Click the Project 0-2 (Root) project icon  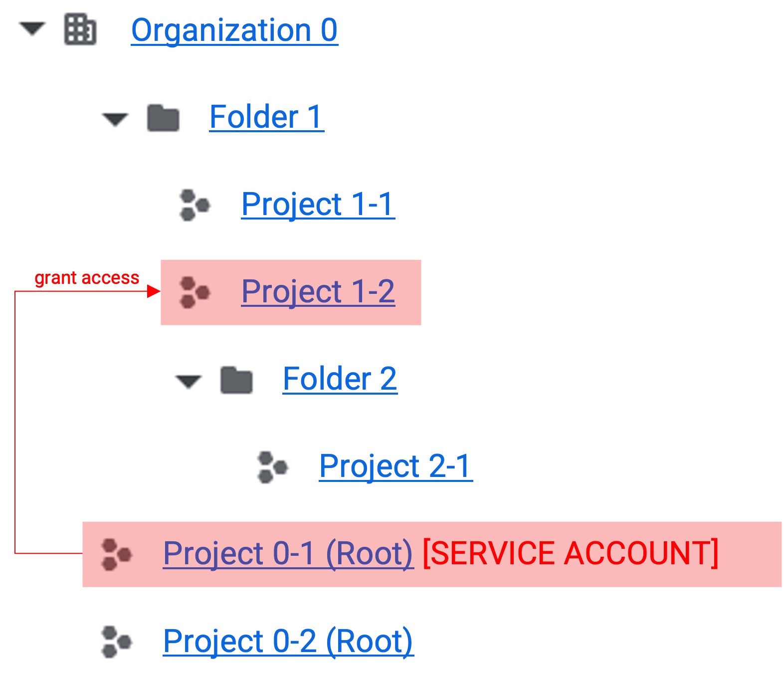(116, 642)
